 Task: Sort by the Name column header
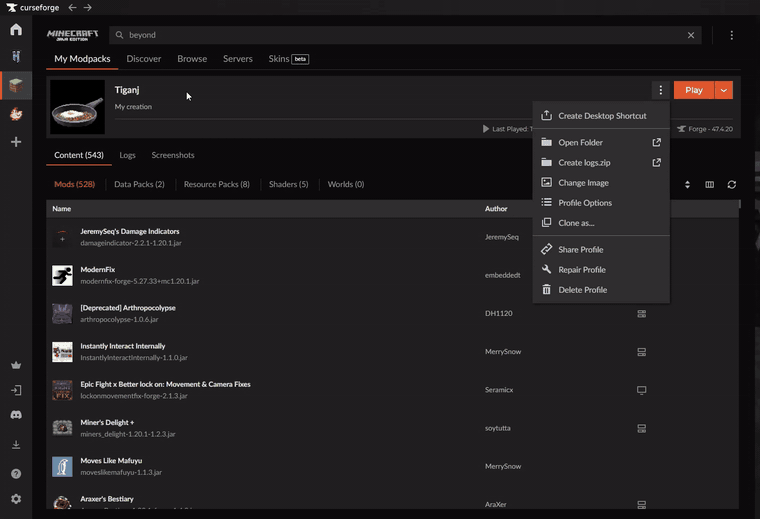tap(62, 209)
